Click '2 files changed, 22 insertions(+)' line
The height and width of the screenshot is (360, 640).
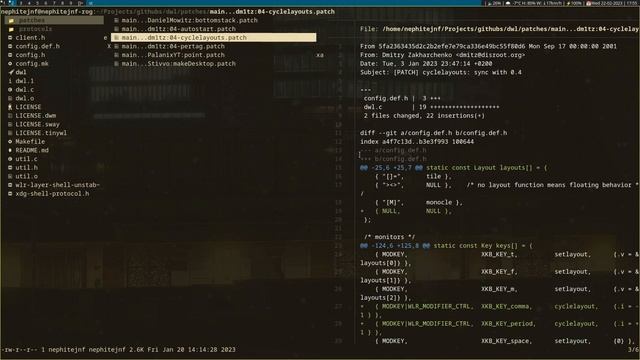pos(424,116)
